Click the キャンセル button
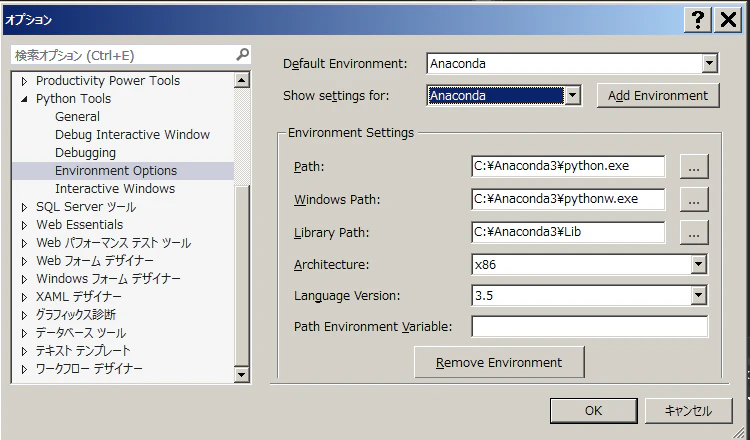The image size is (750, 440). tap(688, 411)
